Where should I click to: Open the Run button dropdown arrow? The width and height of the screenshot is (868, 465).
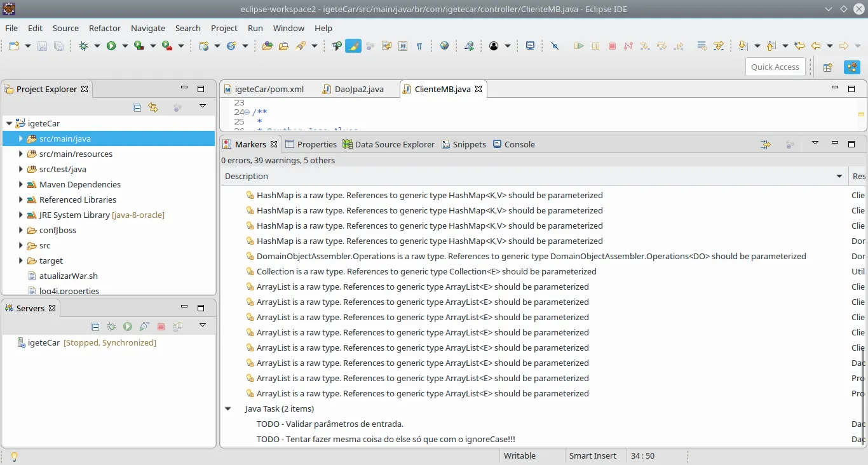125,46
